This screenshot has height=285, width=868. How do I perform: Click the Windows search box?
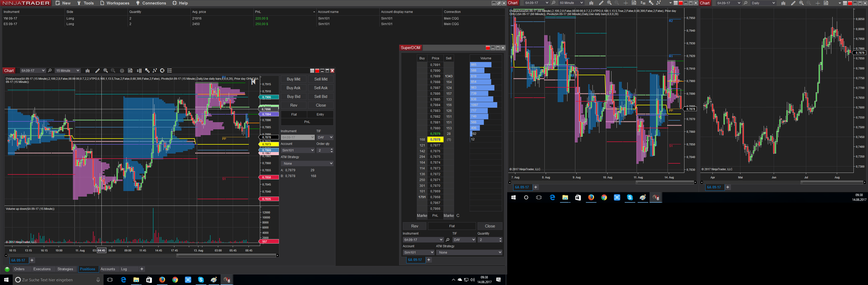pyautogui.click(x=57, y=280)
